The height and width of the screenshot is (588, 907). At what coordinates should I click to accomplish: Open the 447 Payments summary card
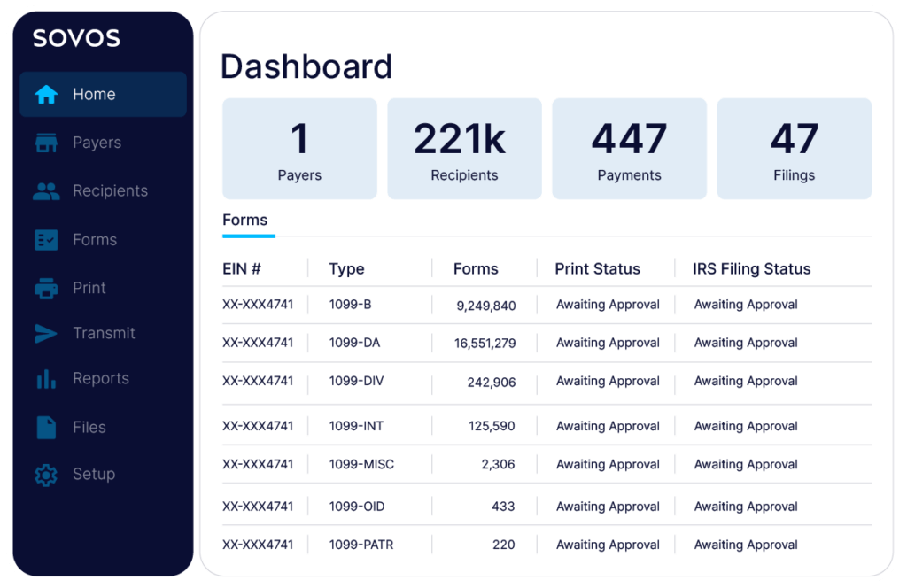(x=629, y=149)
